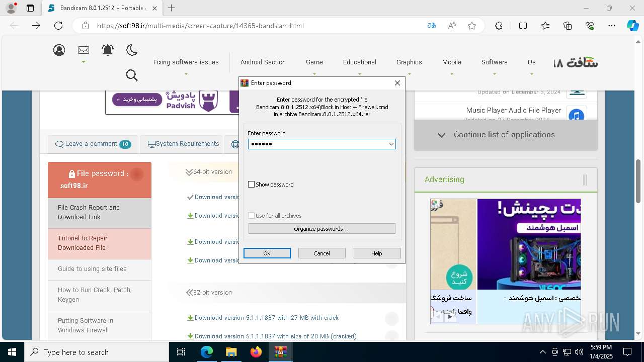Open browser essentials heart icon
This screenshot has height=362, width=644.
click(590, 26)
